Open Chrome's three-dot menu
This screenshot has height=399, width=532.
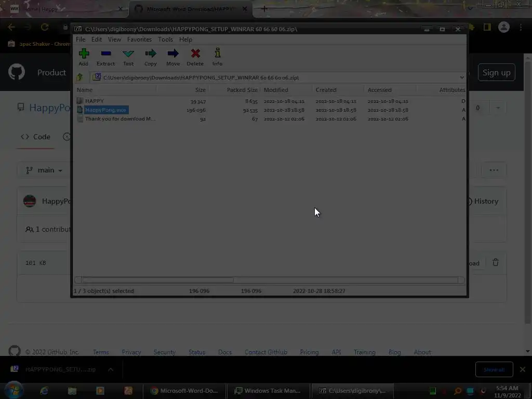point(521,27)
